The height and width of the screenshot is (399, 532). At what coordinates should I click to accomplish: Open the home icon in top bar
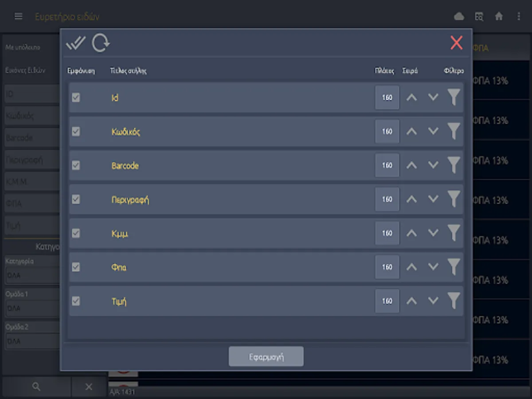click(499, 16)
